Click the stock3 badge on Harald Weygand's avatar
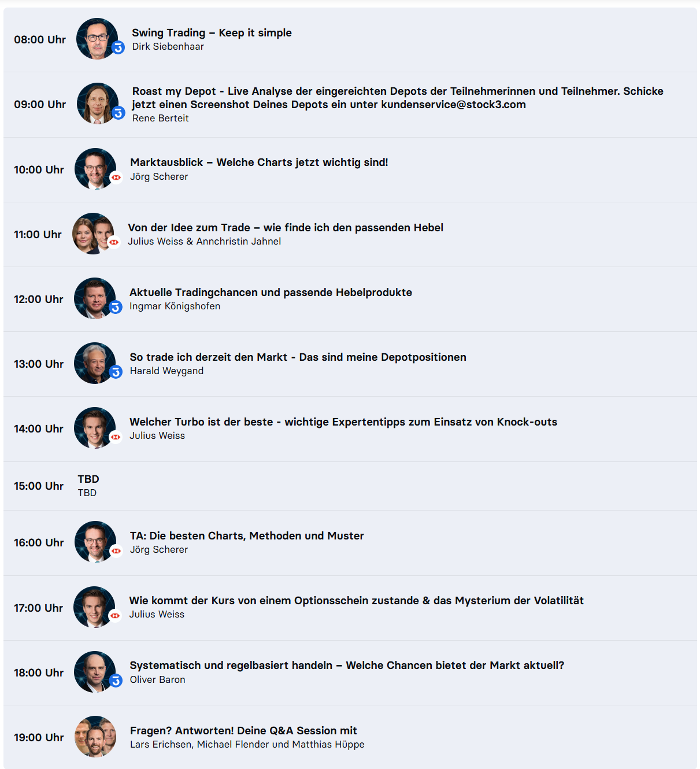The width and height of the screenshot is (700, 769). [x=116, y=372]
